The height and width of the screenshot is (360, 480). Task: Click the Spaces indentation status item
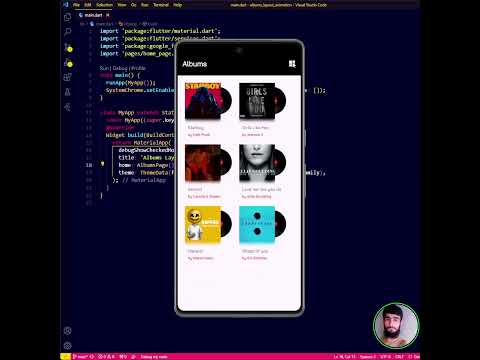368,356
